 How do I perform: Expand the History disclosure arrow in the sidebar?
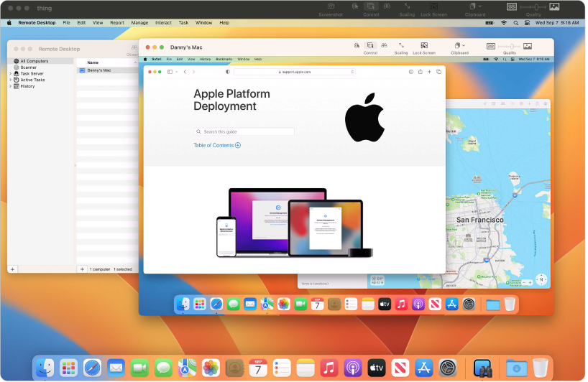click(11, 86)
